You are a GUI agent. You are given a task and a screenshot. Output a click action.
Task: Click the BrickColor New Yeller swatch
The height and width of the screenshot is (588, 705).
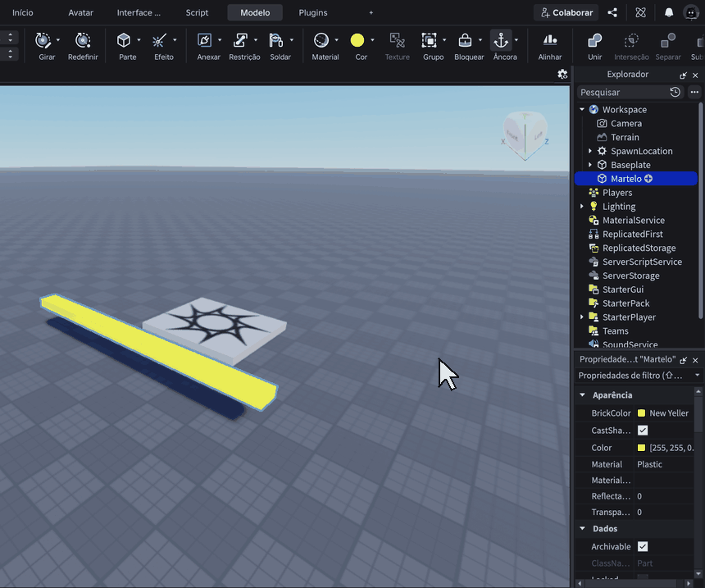tap(642, 413)
